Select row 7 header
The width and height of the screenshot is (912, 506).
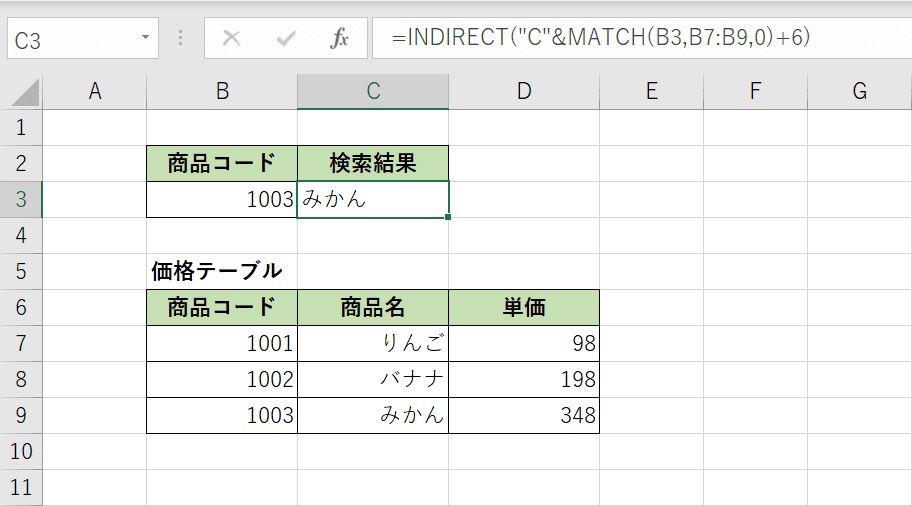pyautogui.click(x=21, y=344)
